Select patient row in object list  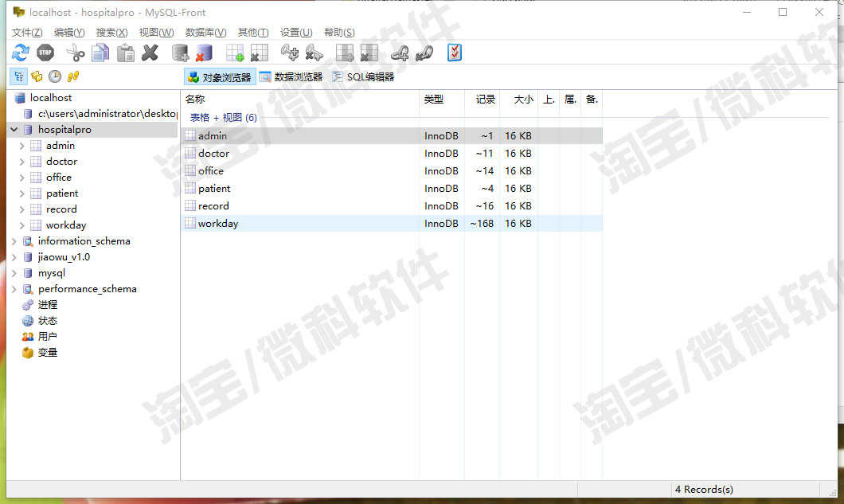pyautogui.click(x=393, y=189)
